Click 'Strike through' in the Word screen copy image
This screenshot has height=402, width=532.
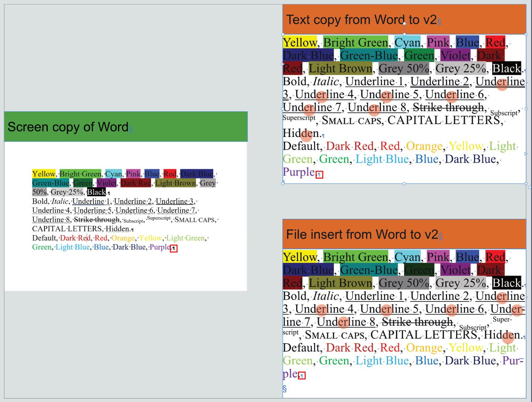(97, 220)
